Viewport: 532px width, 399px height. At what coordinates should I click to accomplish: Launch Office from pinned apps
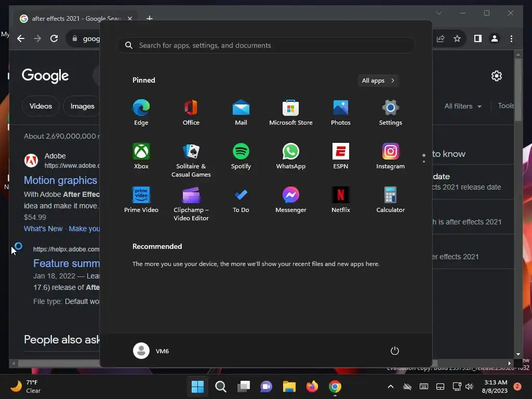coord(191,112)
